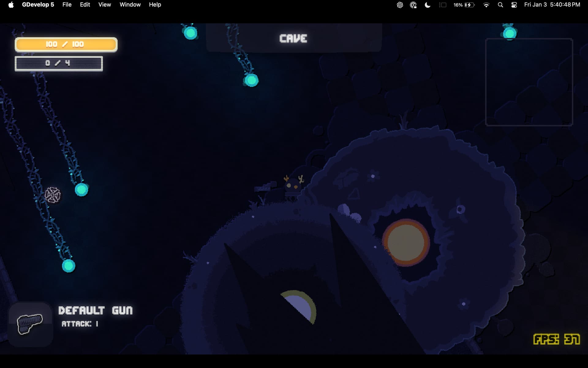Toggle Do Not Disturb moon icon
This screenshot has height=368, width=588.
[x=428, y=5]
